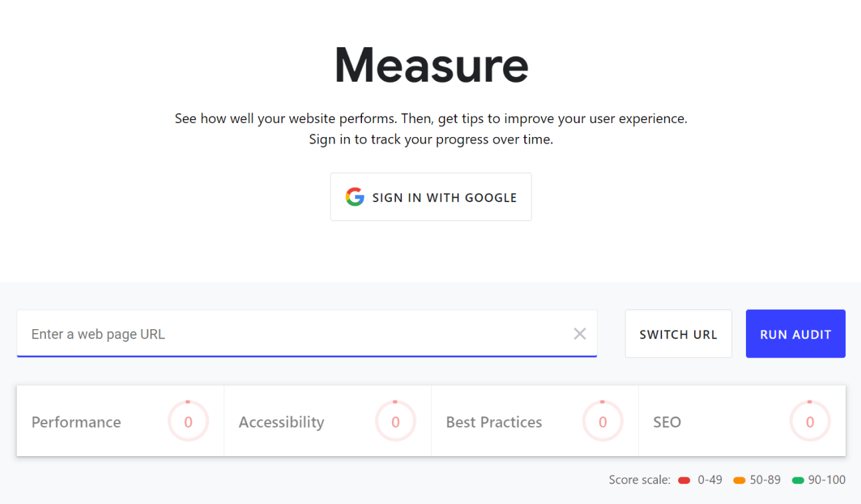Click the Google G logo
861x504 pixels.
[355, 197]
